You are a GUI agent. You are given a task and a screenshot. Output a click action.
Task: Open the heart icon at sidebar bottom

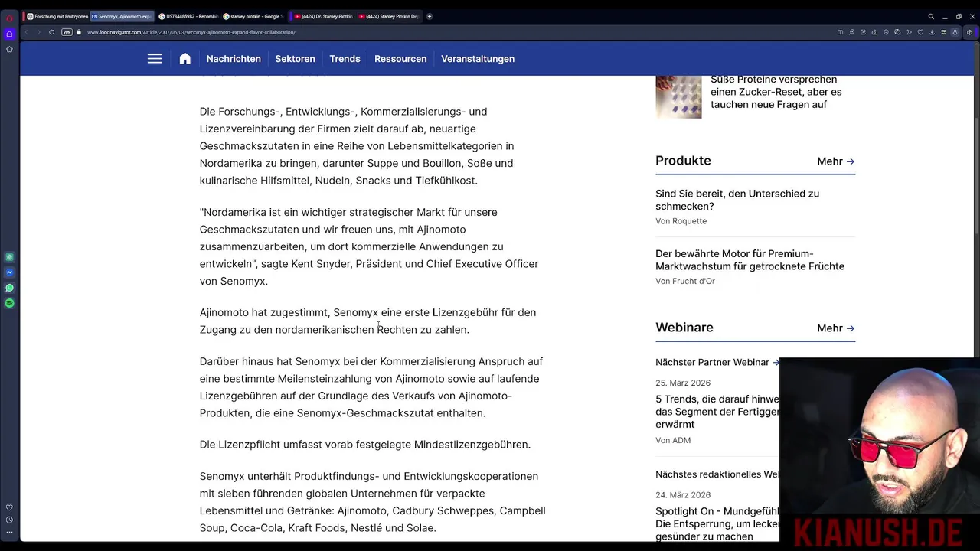click(x=9, y=507)
